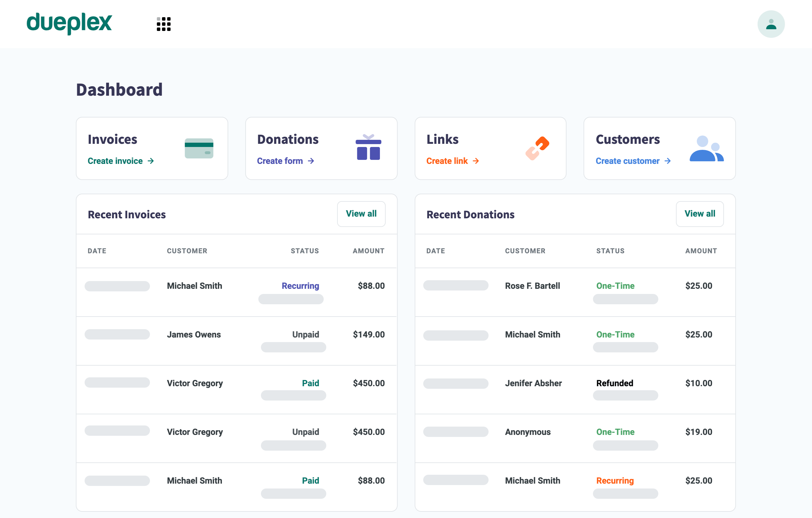Open Victor Gregory's Paid invoice row

pyautogui.click(x=195, y=383)
